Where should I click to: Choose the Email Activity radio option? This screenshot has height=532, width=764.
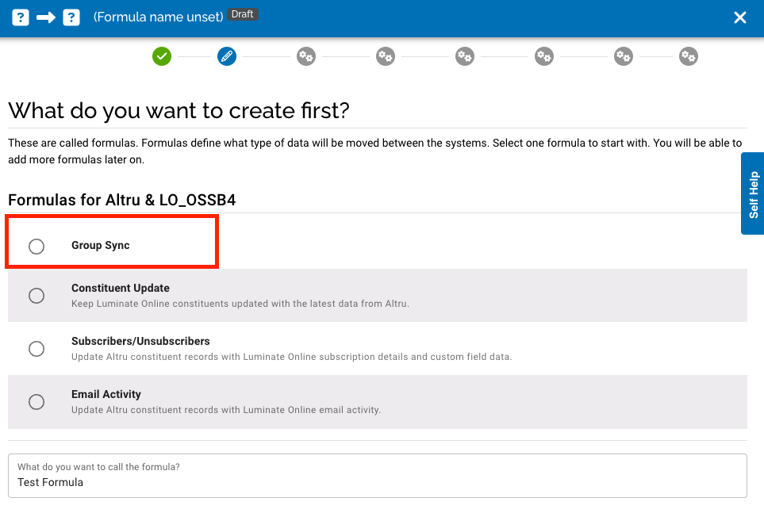click(36, 402)
